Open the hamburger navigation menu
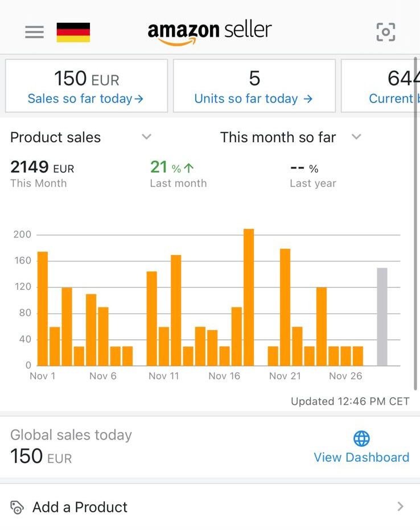This screenshot has width=420, height=530. pos(34,32)
